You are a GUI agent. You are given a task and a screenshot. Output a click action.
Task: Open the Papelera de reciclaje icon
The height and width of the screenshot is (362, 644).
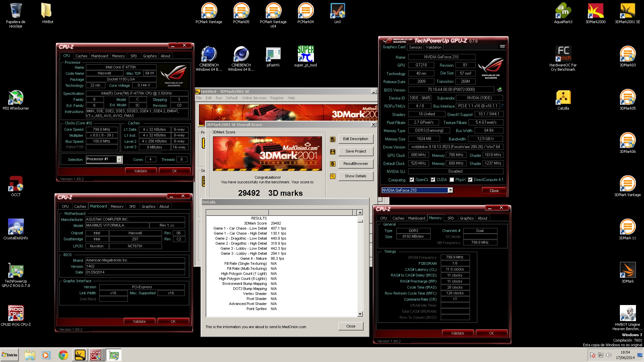click(15, 15)
